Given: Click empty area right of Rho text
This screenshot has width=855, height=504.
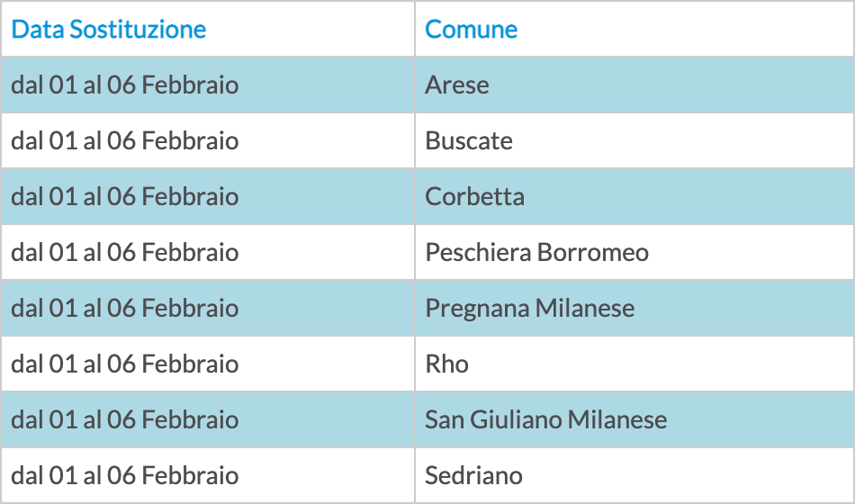Looking at the screenshot, I should tap(661, 364).
